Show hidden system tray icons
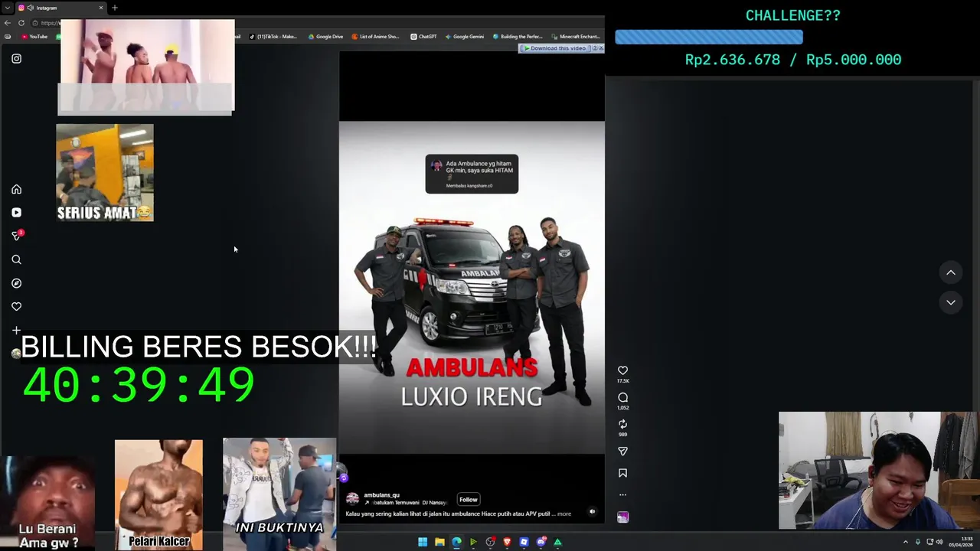980x551 pixels. point(906,542)
